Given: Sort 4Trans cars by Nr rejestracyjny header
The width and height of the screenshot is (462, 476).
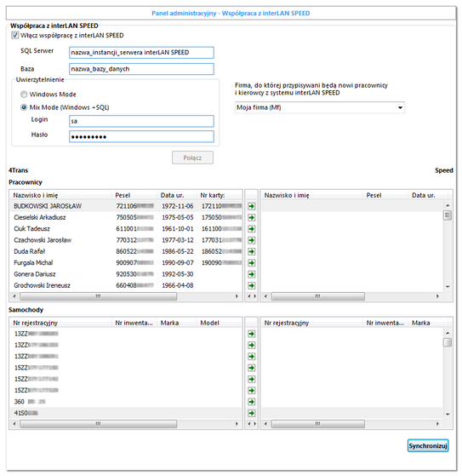Looking at the screenshot, I should (x=61, y=323).
